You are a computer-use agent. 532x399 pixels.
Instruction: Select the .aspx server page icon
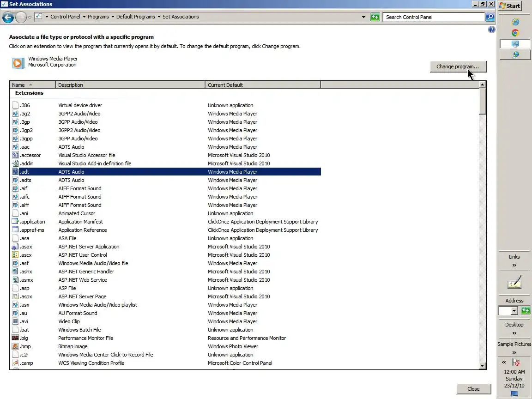point(15,296)
